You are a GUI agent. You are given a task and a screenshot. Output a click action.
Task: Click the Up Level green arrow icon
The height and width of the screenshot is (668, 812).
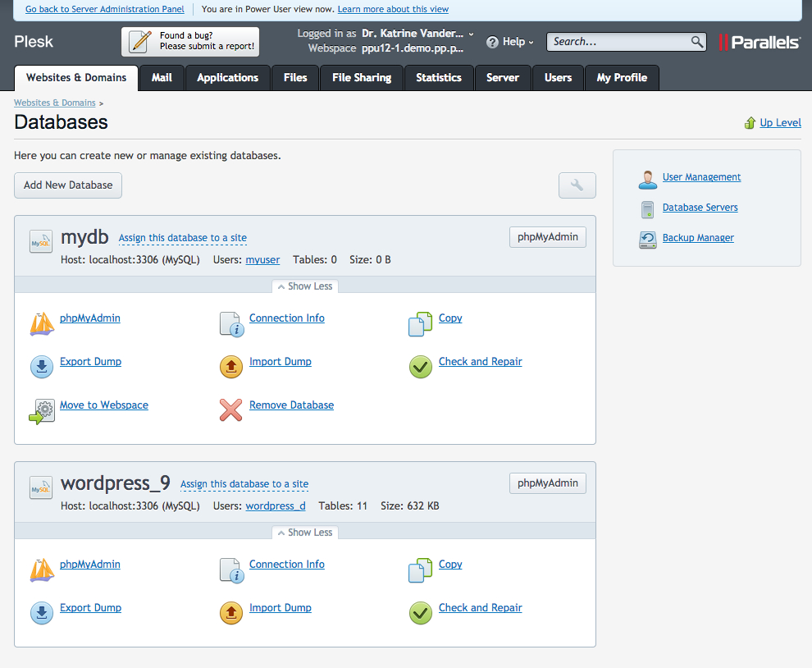tap(750, 123)
